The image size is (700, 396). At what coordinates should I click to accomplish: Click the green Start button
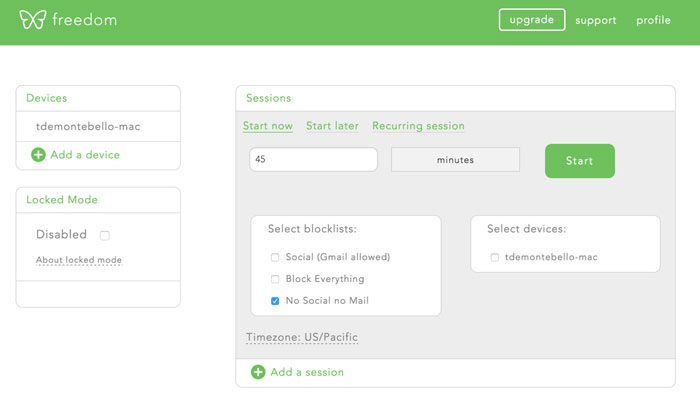(x=579, y=161)
